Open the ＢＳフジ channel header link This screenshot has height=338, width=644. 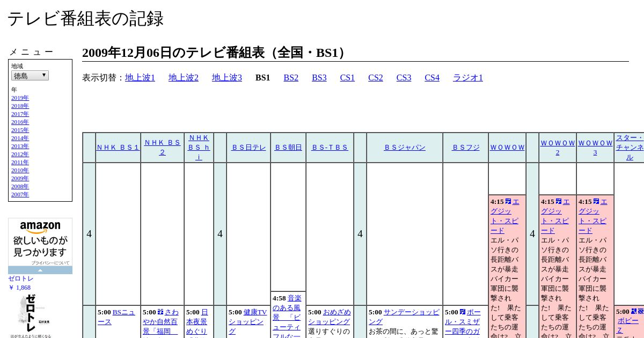click(x=466, y=148)
